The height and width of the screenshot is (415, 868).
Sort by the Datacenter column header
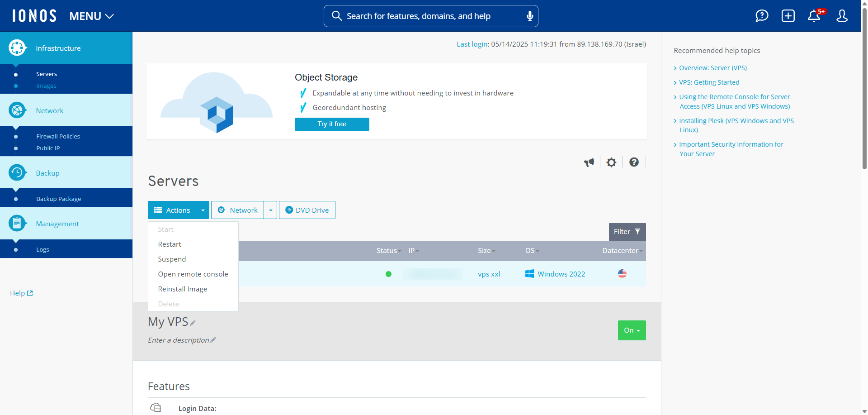tap(622, 250)
